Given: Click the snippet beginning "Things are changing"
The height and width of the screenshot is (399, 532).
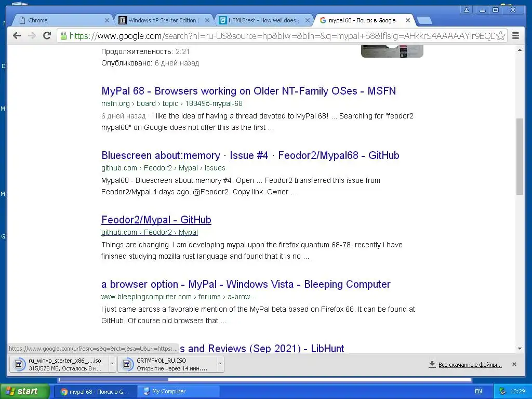Looking at the screenshot, I should point(252,250).
